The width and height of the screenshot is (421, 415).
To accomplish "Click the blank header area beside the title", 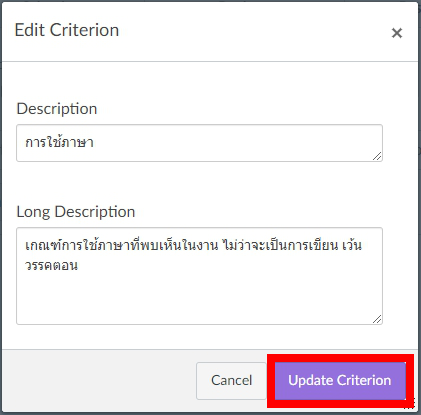I will point(253,31).
